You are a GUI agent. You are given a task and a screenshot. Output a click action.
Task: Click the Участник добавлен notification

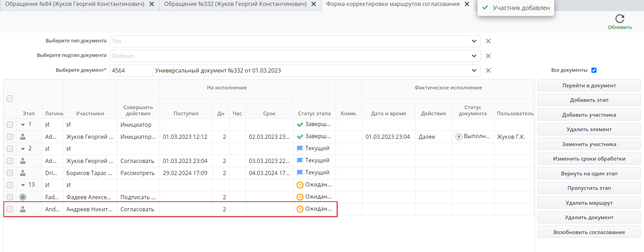pos(516,8)
